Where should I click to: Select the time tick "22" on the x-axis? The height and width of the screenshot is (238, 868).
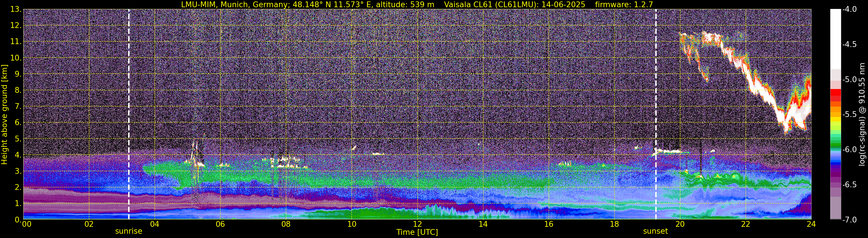tap(746, 224)
